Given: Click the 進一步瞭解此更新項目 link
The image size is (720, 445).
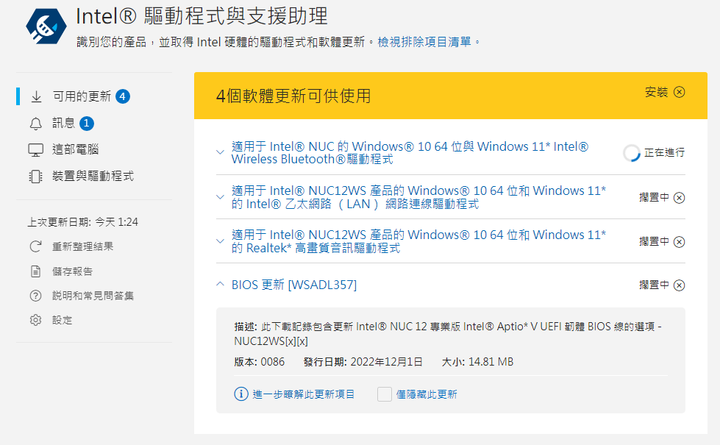Looking at the screenshot, I should 304,394.
